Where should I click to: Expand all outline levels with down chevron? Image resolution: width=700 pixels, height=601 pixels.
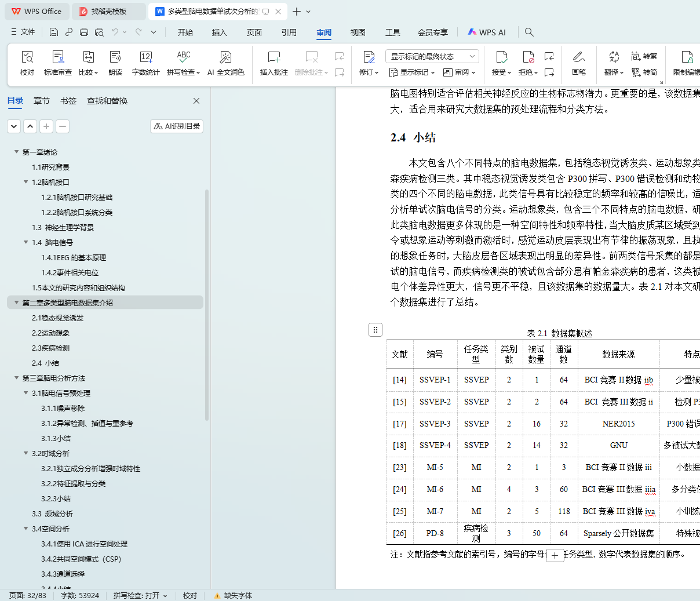(14, 126)
